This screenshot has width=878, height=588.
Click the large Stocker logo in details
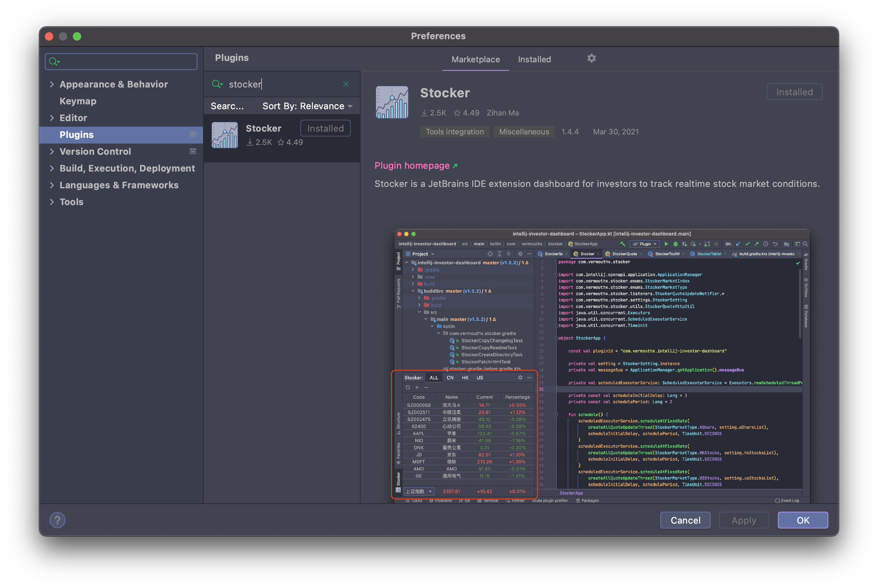tap(392, 102)
